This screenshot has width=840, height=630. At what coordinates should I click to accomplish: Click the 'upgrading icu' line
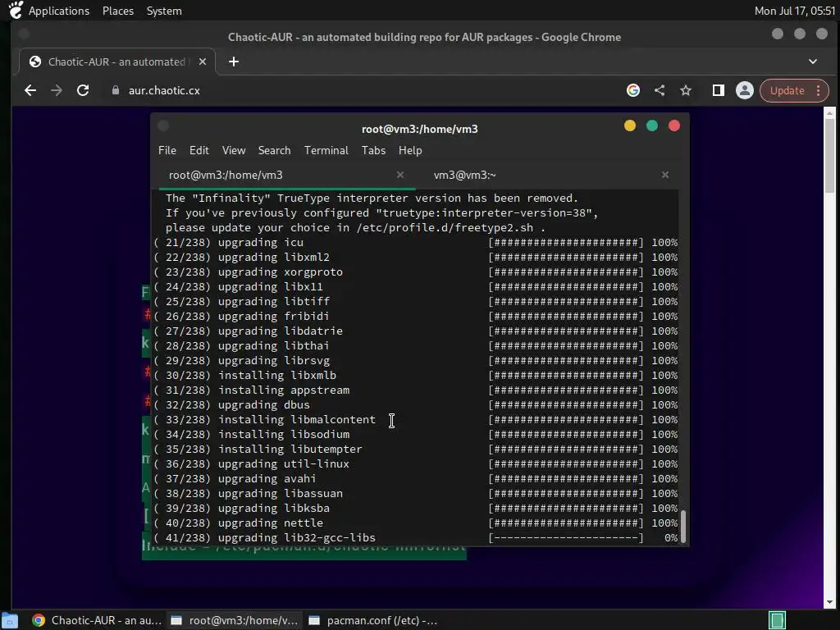[x=415, y=243]
